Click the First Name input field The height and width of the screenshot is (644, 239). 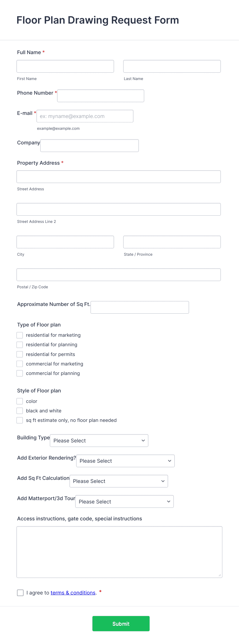(65, 66)
